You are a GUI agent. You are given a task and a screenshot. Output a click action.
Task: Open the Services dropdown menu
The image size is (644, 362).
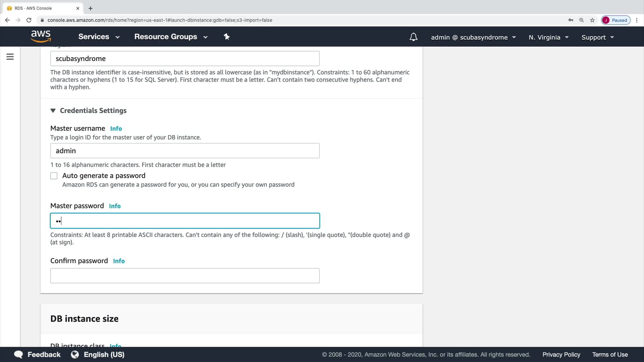tap(99, 37)
